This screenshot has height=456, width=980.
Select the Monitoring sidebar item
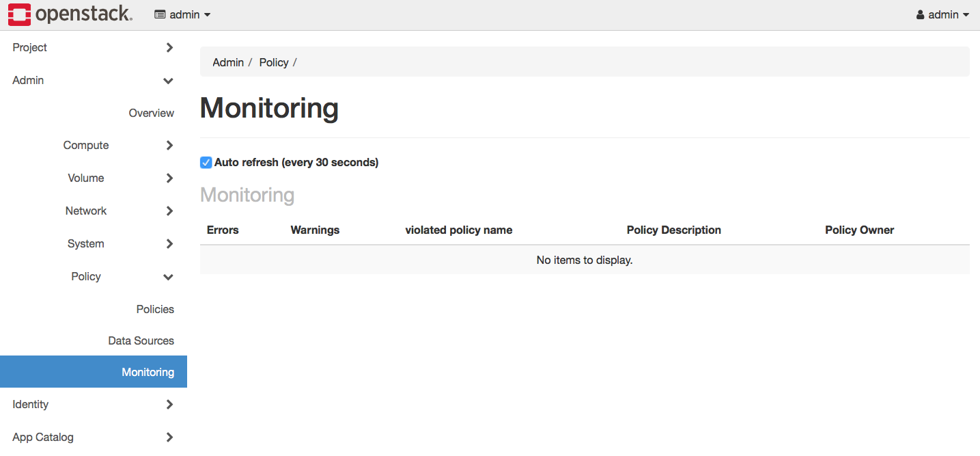pos(94,372)
